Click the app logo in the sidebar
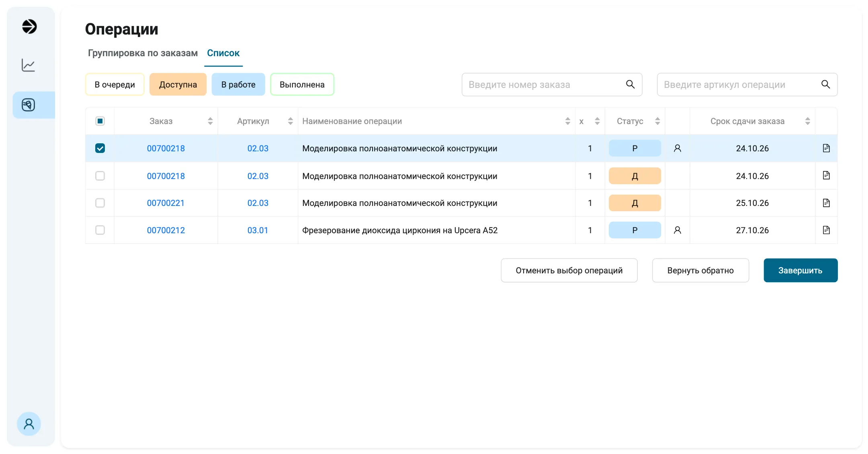The width and height of the screenshot is (868, 454). 29,27
